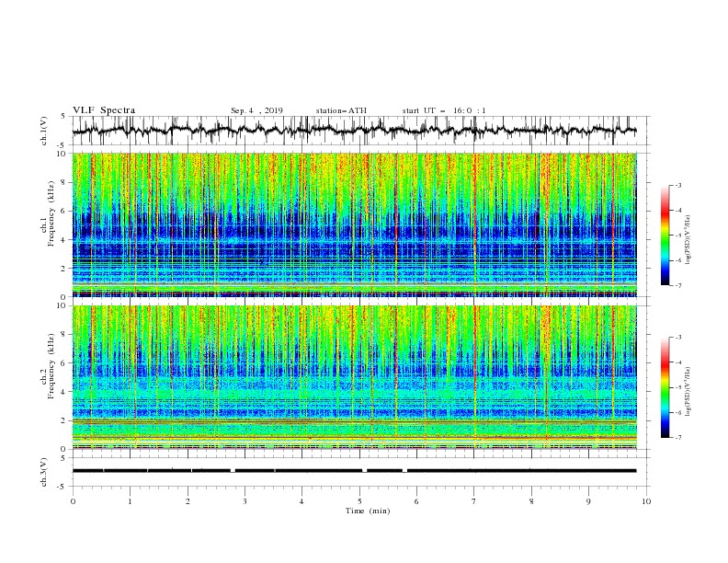The image size is (728, 563).
Task: Click the ch.3 black signal trace
Action: 354,471
